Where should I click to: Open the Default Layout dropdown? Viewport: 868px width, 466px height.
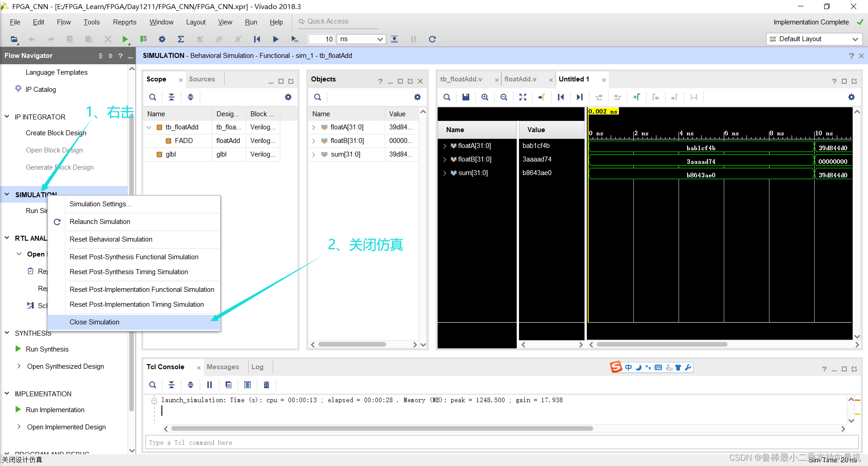coord(814,39)
